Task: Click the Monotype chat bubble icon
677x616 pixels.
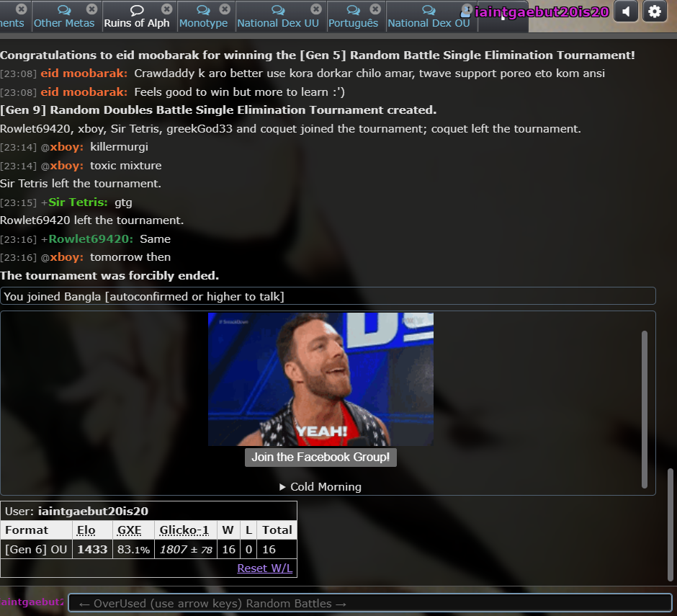Action: coord(203,9)
